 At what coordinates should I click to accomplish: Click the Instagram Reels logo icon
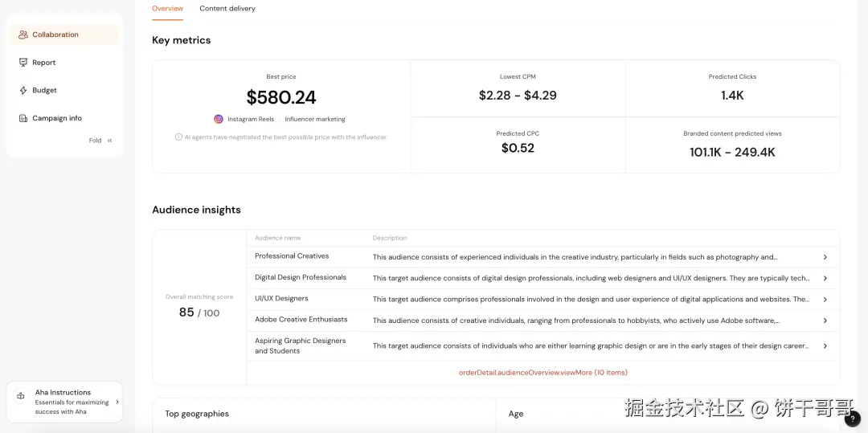(x=219, y=119)
